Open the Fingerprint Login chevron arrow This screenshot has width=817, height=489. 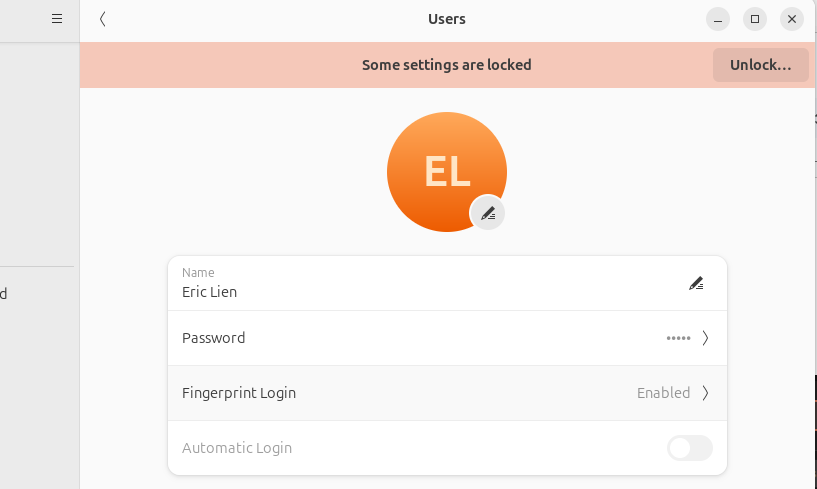coord(705,393)
